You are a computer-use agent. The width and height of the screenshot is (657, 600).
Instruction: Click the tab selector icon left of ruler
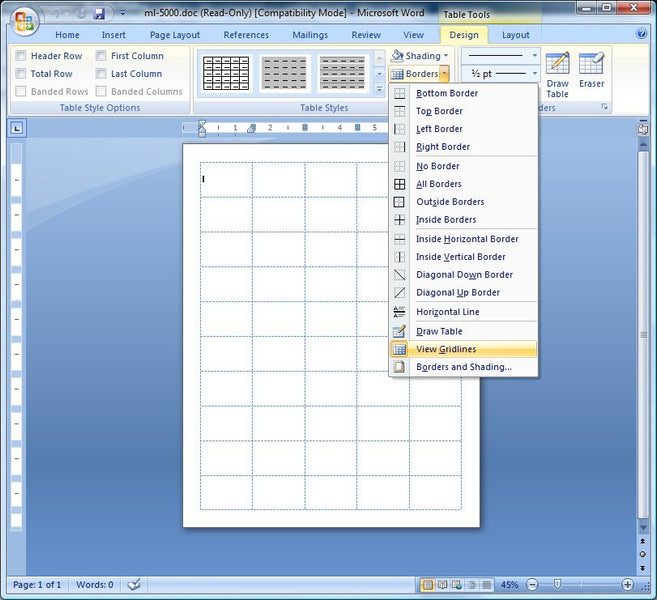[x=17, y=128]
